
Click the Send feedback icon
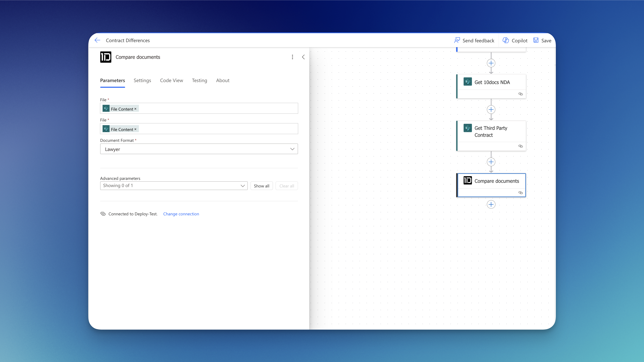pos(457,40)
